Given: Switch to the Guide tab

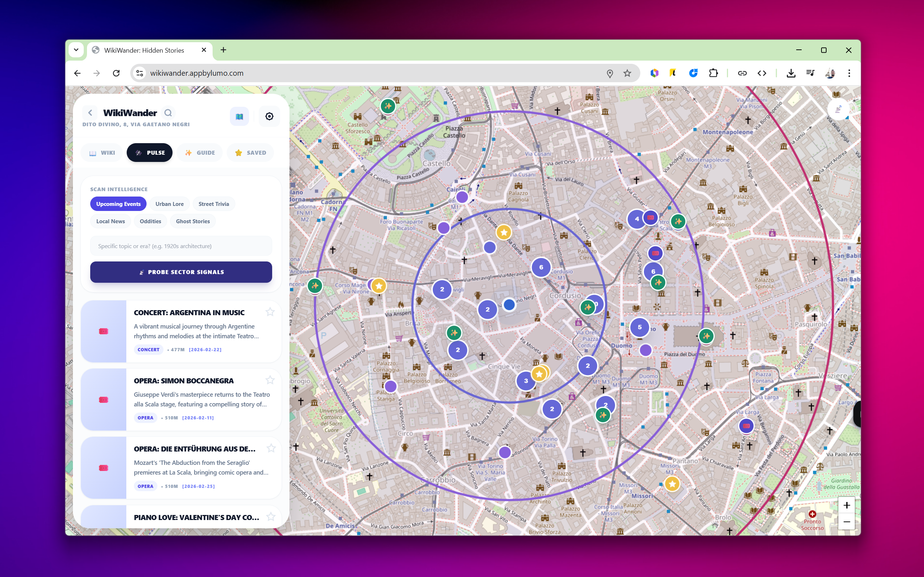Looking at the screenshot, I should [x=200, y=153].
